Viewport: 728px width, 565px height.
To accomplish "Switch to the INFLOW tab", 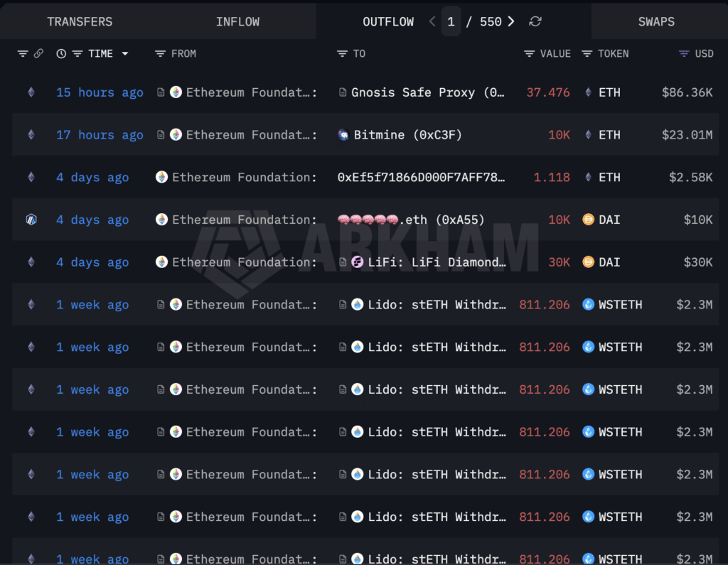I will (x=237, y=22).
